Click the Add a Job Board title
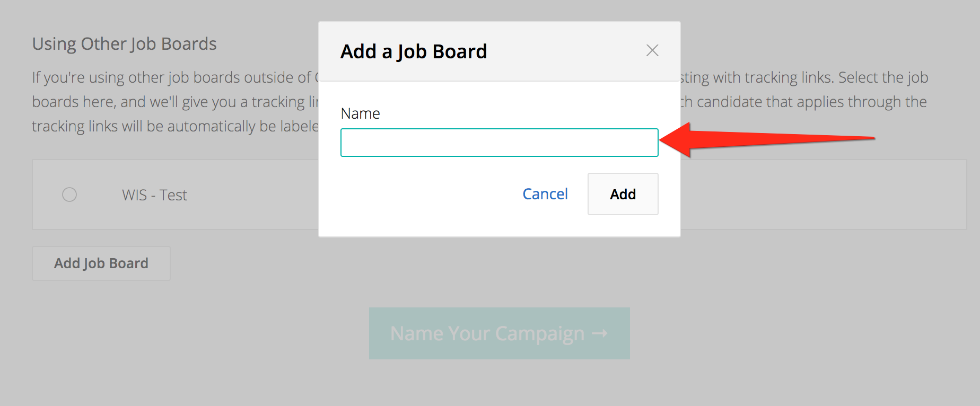The width and height of the screenshot is (980, 406). (414, 51)
